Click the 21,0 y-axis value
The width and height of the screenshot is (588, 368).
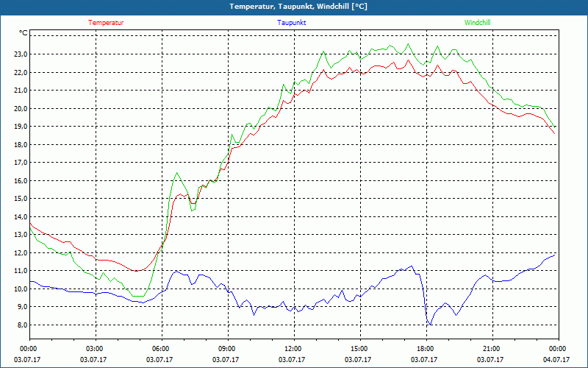[21, 90]
